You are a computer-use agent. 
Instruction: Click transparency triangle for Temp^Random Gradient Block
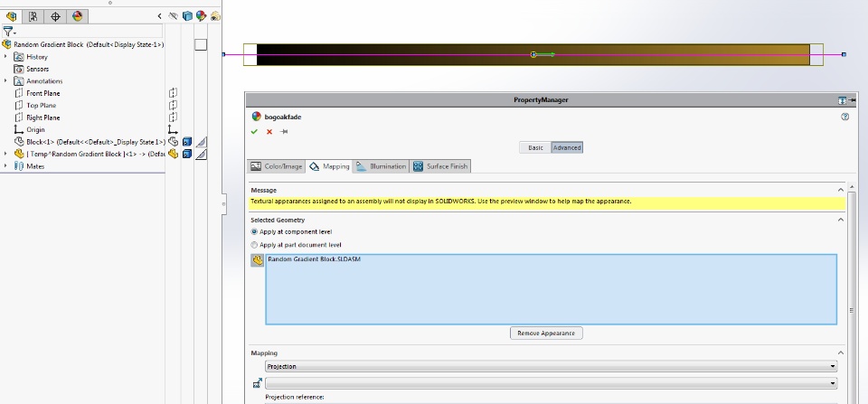[202, 154]
